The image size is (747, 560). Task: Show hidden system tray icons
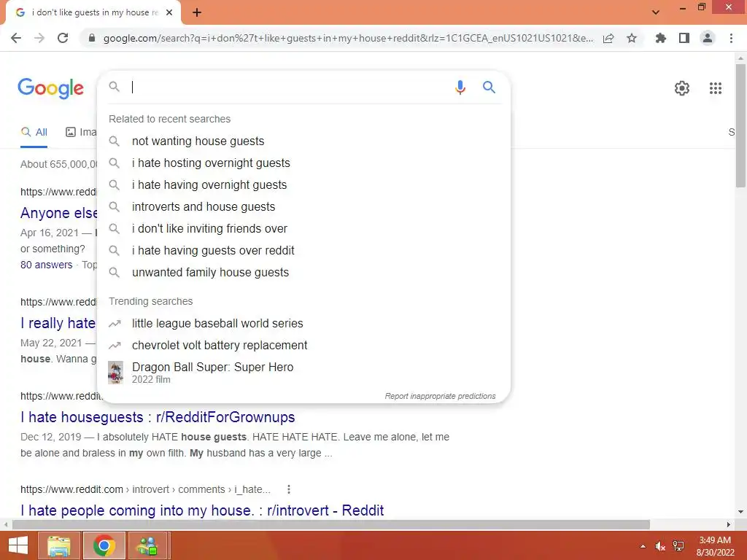pos(643,546)
